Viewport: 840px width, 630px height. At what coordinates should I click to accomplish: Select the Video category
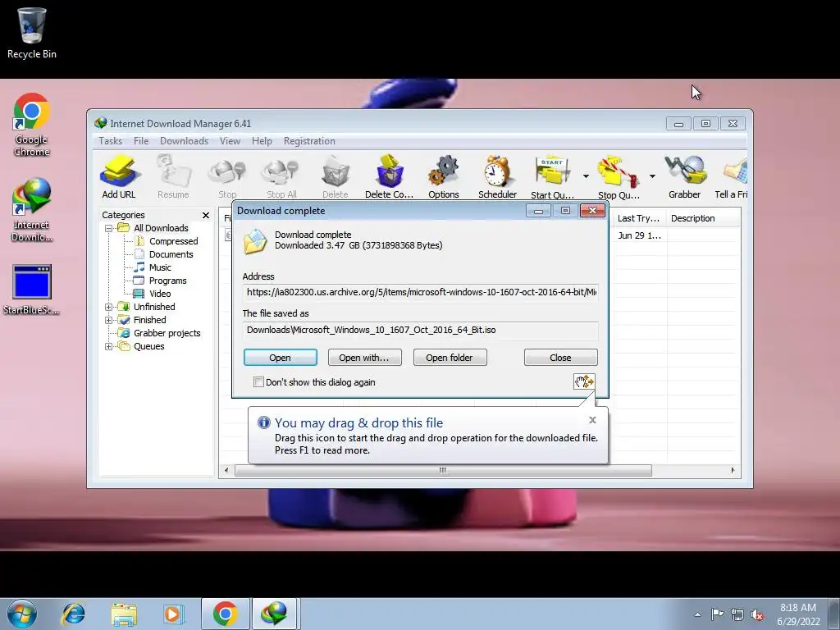[160, 294]
